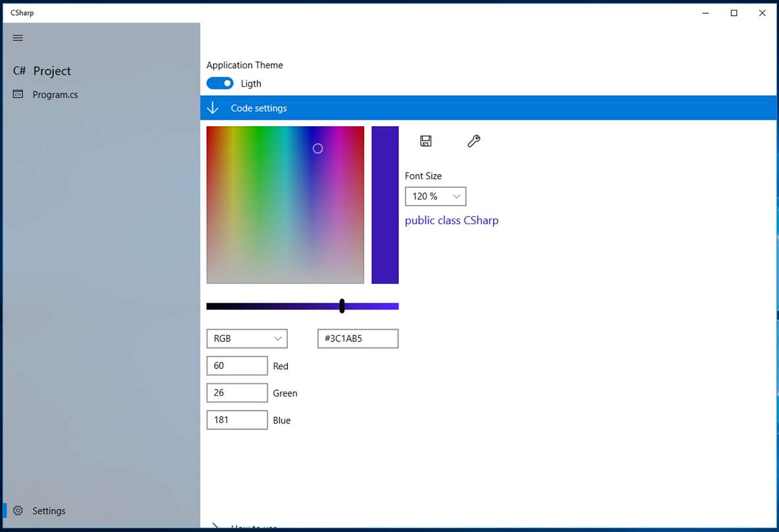Click the C# Project header
Screen dimensions: 779x532
41,71
